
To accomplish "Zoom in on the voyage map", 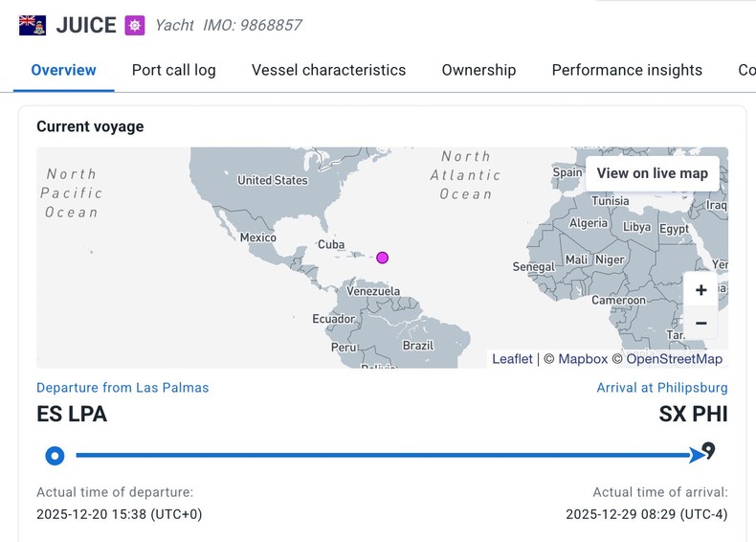I will [700, 290].
